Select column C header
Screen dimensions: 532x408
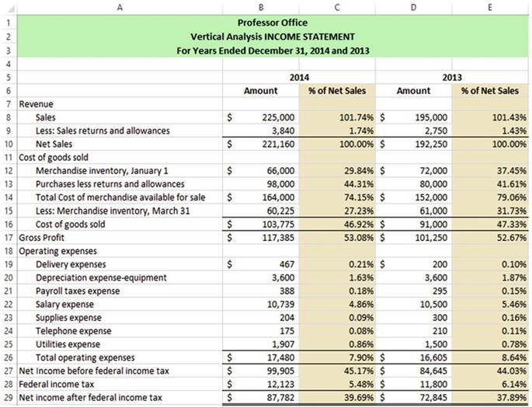[336, 7]
